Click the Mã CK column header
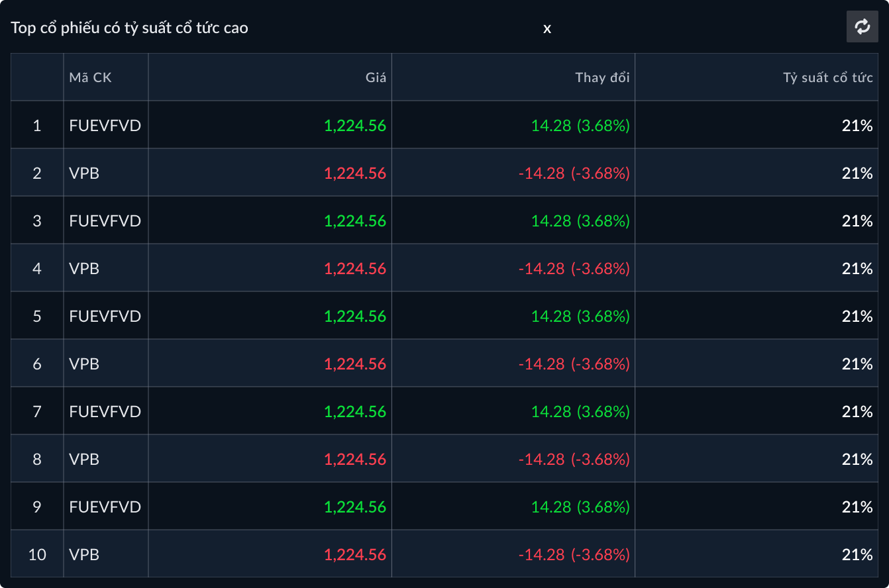This screenshot has width=889, height=588. tap(90, 77)
